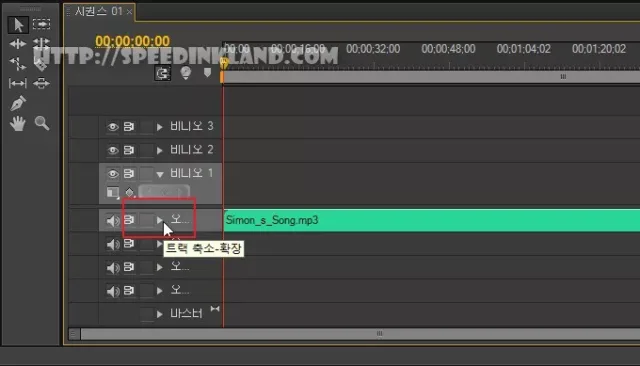Switch to the 시퀀스 01 tab
This screenshot has height=366, width=640.
click(98, 11)
